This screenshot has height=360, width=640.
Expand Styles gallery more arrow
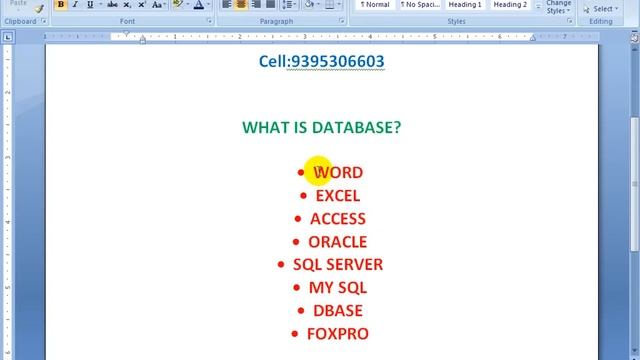pos(538,7)
